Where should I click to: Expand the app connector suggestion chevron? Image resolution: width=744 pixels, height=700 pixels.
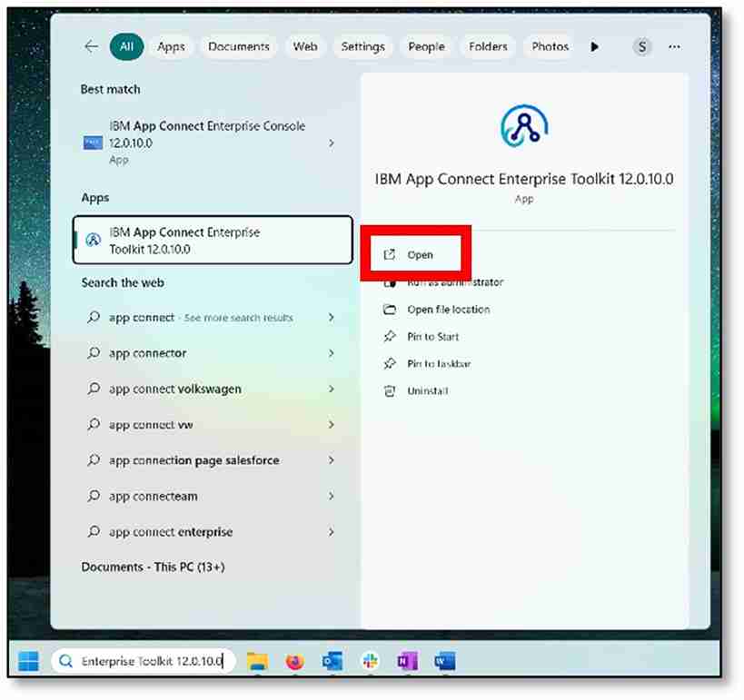coord(332,353)
